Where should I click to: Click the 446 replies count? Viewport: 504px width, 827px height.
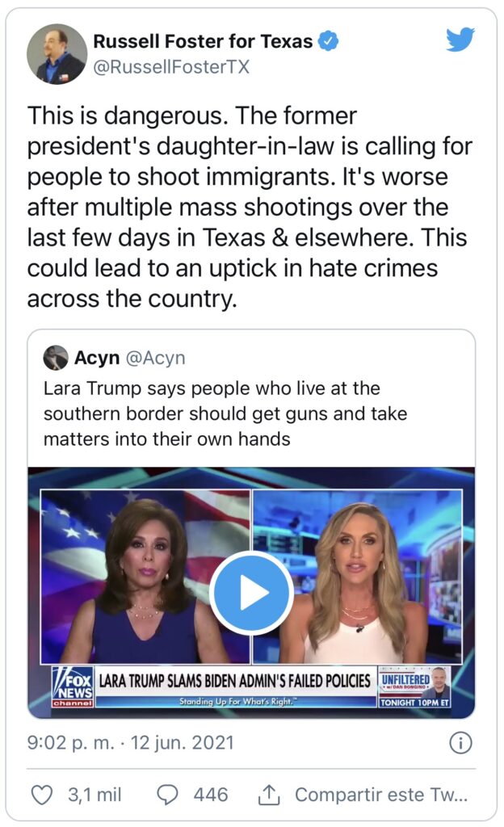pos(211,795)
